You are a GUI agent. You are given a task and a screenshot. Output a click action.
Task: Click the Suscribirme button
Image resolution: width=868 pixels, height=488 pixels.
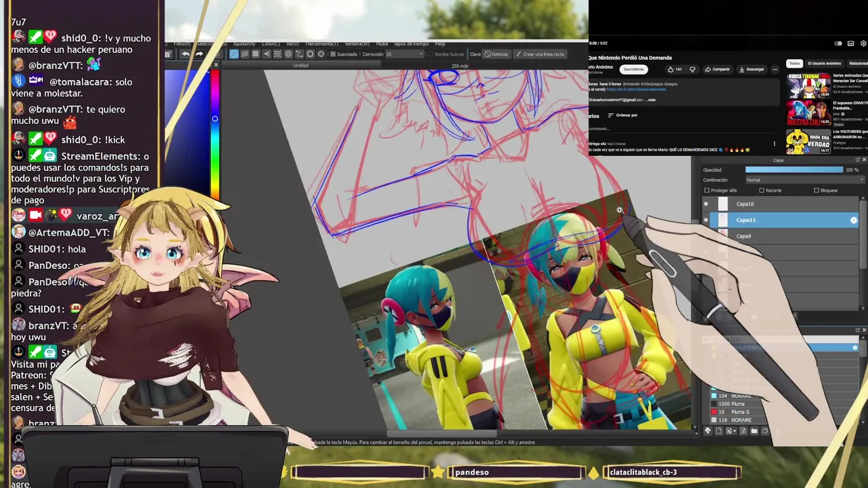point(634,69)
